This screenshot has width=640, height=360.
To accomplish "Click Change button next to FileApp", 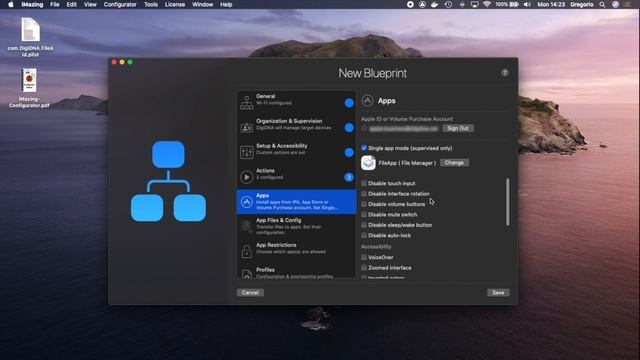I will pyautogui.click(x=454, y=163).
